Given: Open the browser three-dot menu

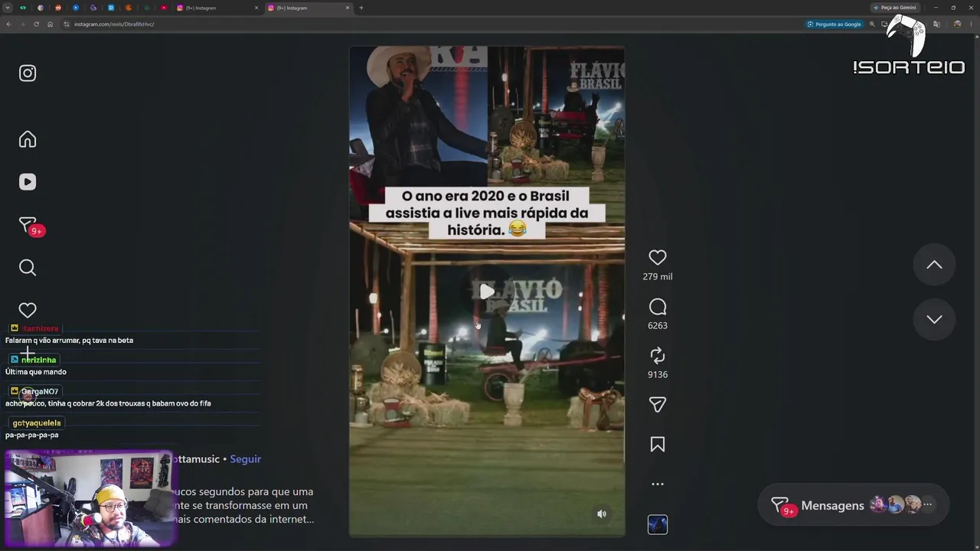Looking at the screenshot, I should (971, 24).
